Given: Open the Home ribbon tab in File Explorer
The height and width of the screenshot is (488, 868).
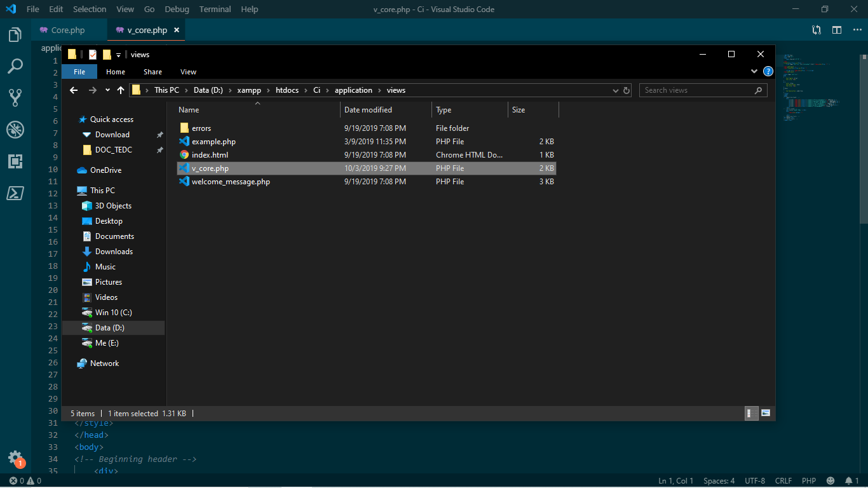Looking at the screenshot, I should (x=116, y=72).
